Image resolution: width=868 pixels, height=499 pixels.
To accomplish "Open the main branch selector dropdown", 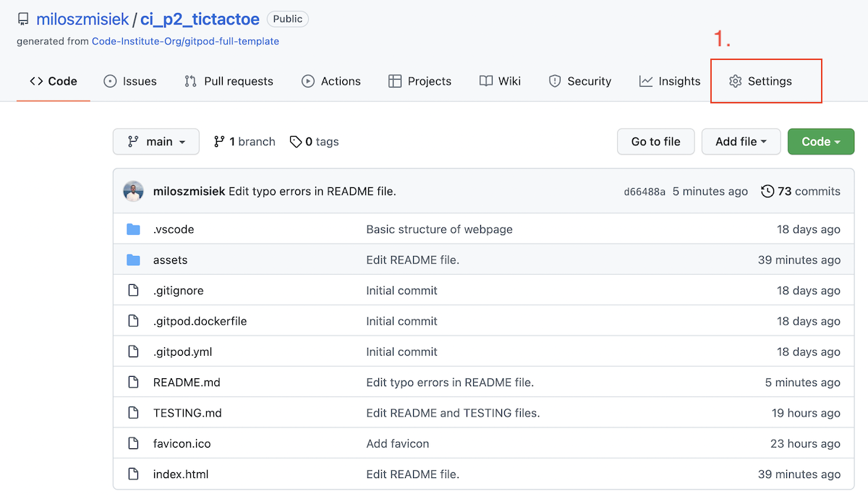I will coord(156,142).
